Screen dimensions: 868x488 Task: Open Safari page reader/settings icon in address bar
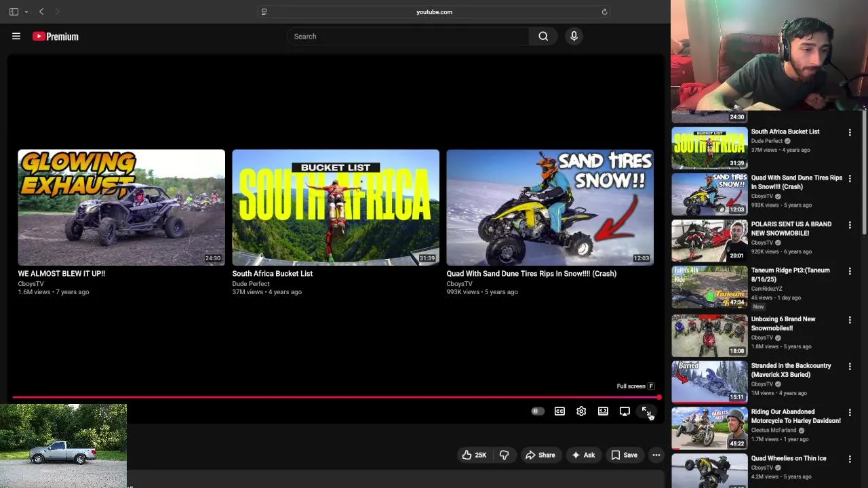coord(264,12)
